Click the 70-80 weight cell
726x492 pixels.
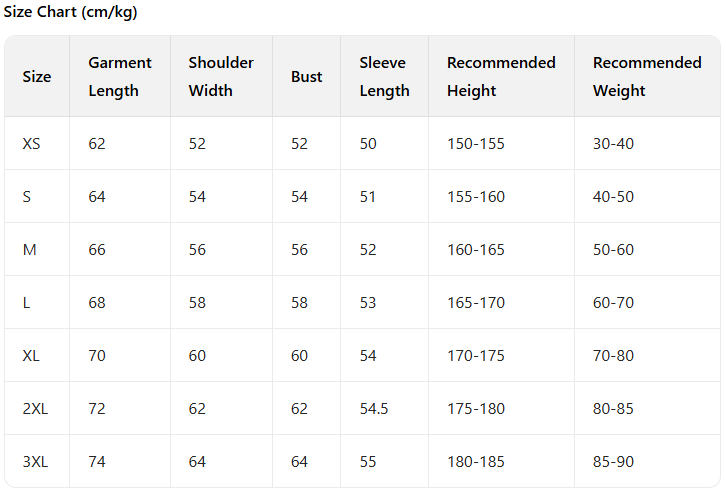point(613,356)
